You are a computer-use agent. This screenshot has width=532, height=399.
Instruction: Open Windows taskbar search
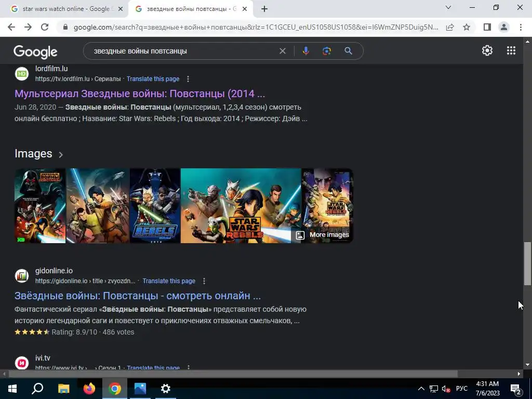point(37,389)
